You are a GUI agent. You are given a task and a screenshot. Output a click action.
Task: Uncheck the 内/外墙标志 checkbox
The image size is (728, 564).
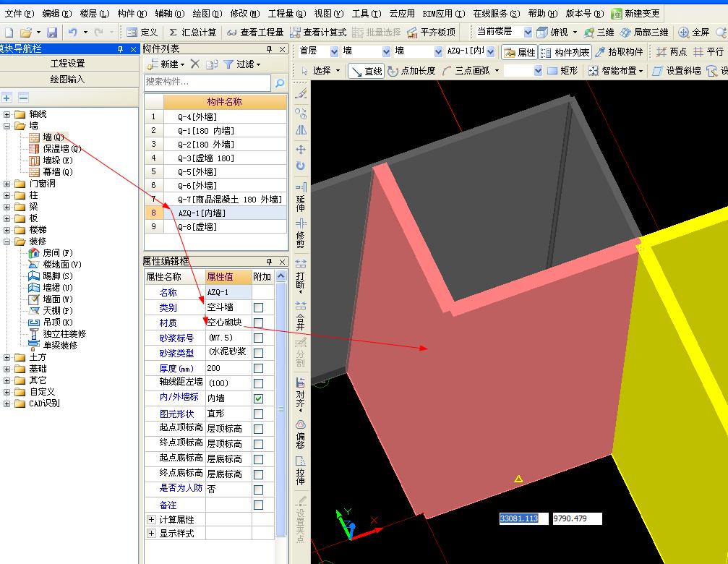pyautogui.click(x=258, y=398)
